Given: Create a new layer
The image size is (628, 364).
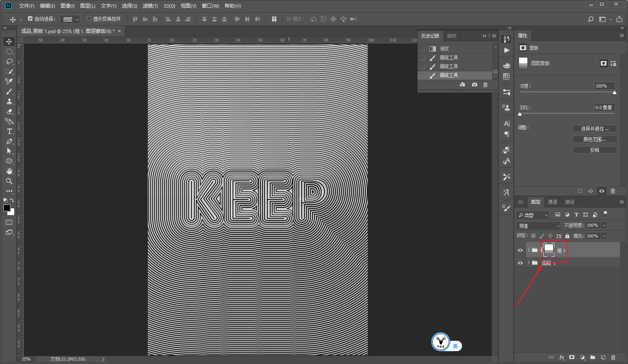Looking at the screenshot, I should coord(603,357).
